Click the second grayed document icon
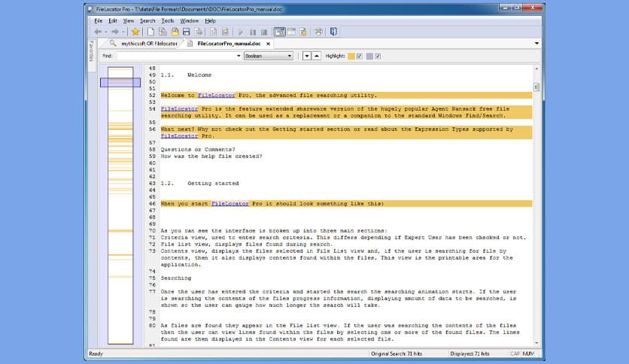 tap(225, 32)
